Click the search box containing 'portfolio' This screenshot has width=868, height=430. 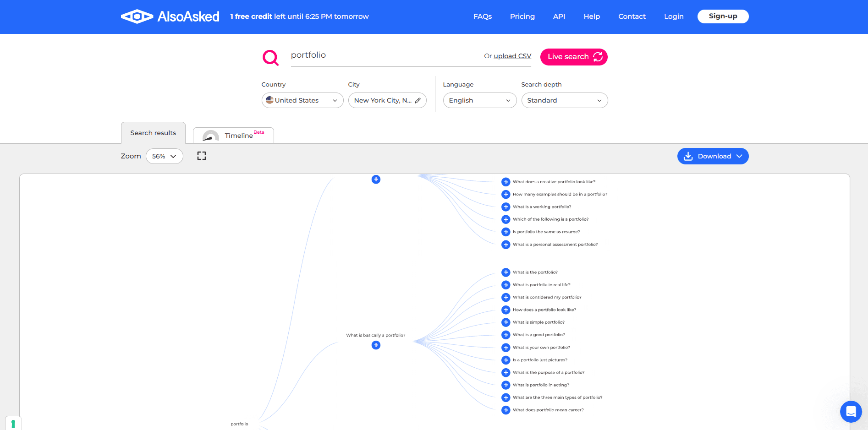[x=385, y=55]
